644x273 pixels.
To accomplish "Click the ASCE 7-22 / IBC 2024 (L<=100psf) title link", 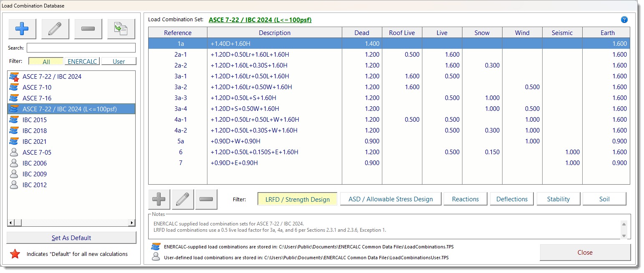I will point(260,20).
